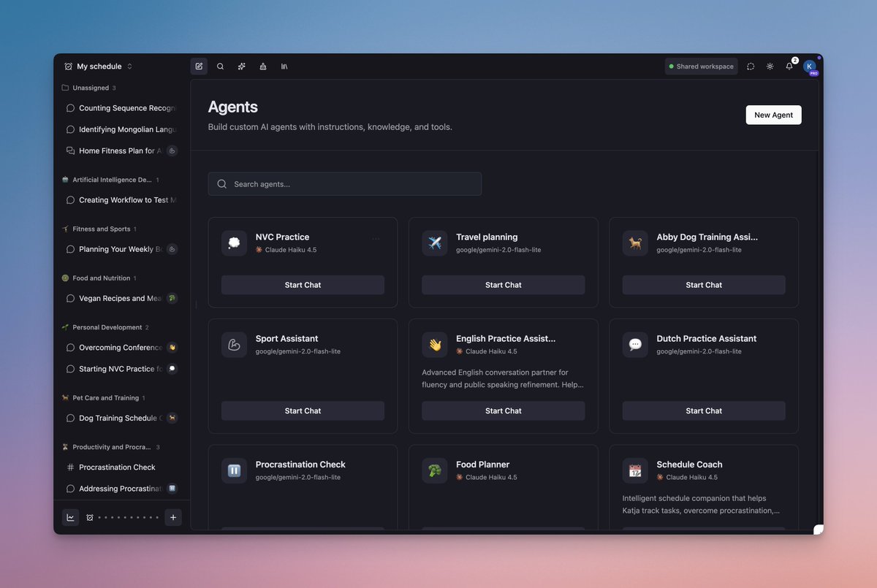Focus the Search agents input field
Screen dimensions: 877x588
click(x=345, y=184)
